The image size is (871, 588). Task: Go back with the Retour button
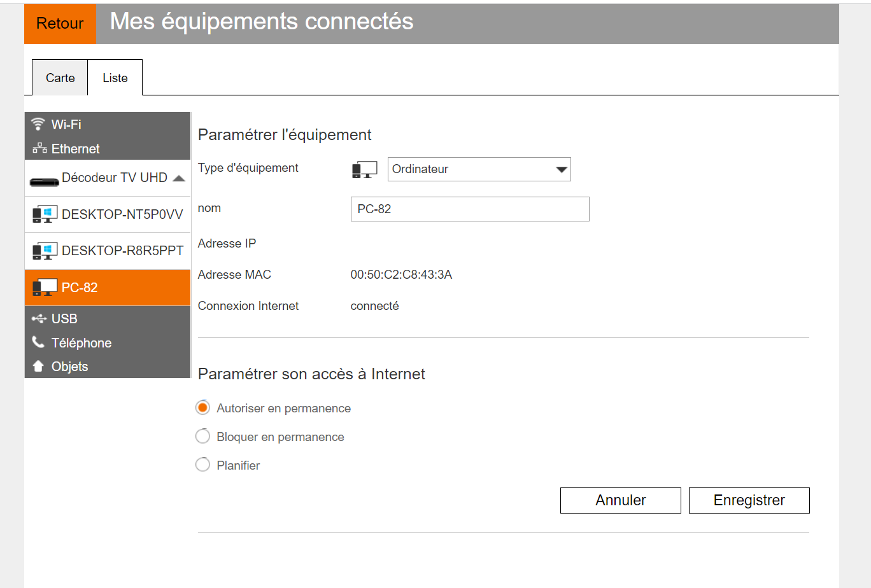click(60, 24)
